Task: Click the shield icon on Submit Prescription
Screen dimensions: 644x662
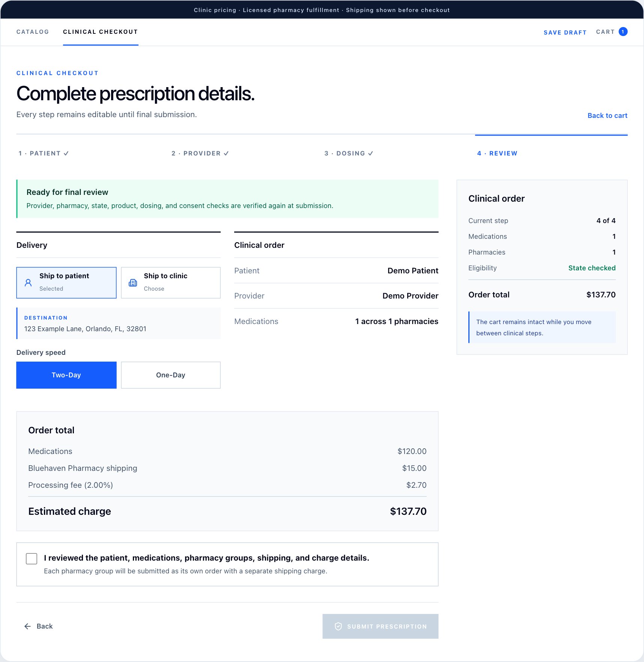Action: (338, 626)
